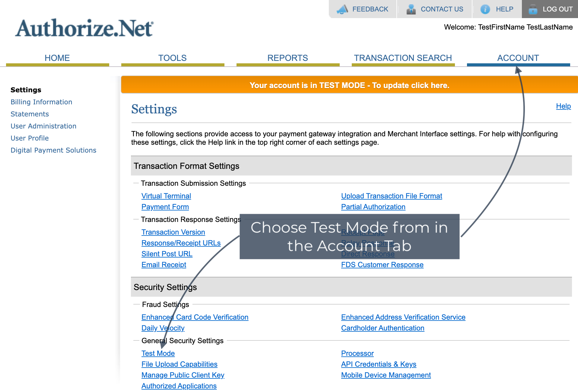
Task: Open Statements in the sidebar
Action: 30,114
